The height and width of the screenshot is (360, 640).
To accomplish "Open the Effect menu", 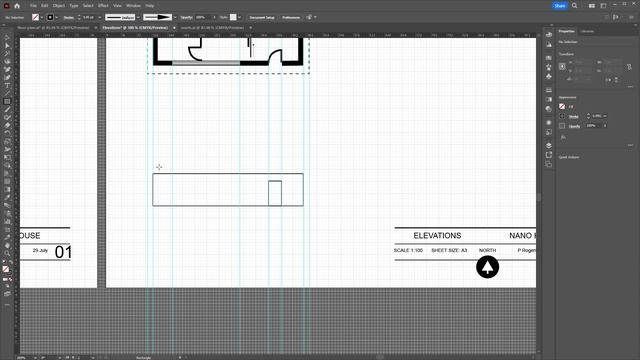I will coord(103,6).
